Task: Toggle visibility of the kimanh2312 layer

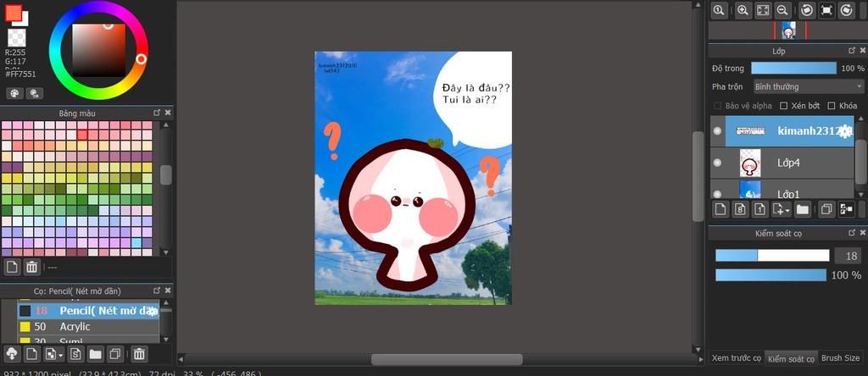Action: pyautogui.click(x=717, y=131)
